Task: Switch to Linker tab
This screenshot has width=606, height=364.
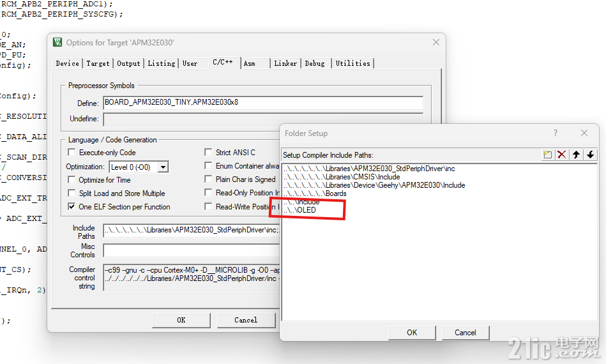Action: coord(285,63)
